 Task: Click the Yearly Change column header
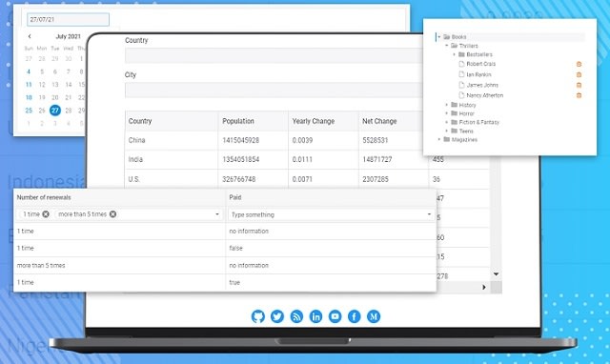[x=324, y=121]
